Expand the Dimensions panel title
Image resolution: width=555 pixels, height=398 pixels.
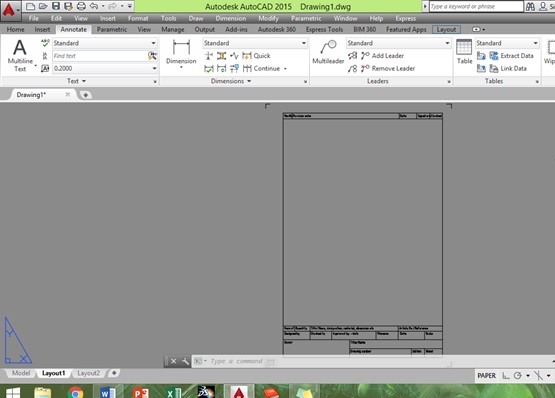coord(231,81)
